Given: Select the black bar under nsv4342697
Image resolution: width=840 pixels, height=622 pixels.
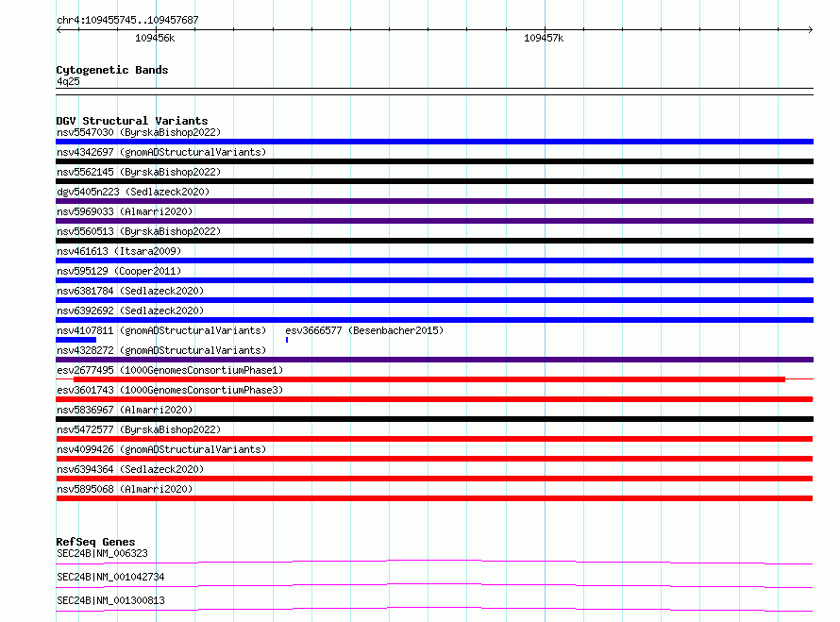Looking at the screenshot, I should (x=434, y=161).
